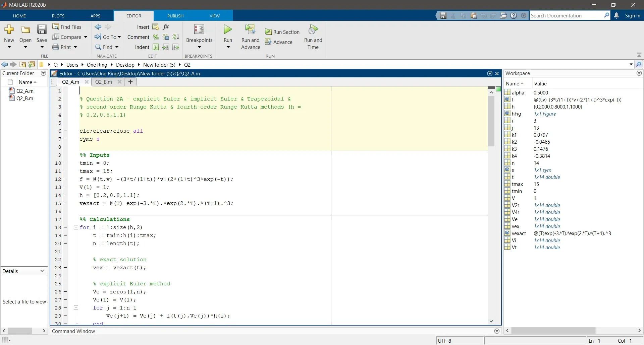
Task: Expand the Compare dropdown arrow
Action: [86, 37]
